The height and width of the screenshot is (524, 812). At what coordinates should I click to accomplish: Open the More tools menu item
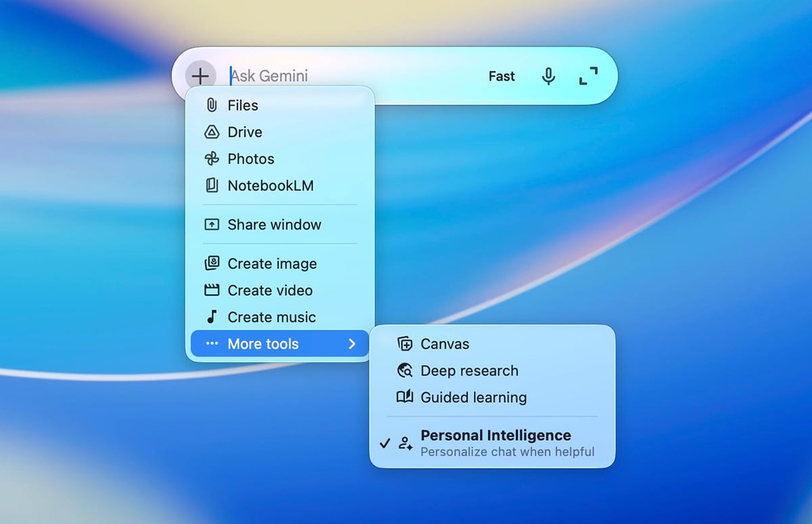pos(280,344)
